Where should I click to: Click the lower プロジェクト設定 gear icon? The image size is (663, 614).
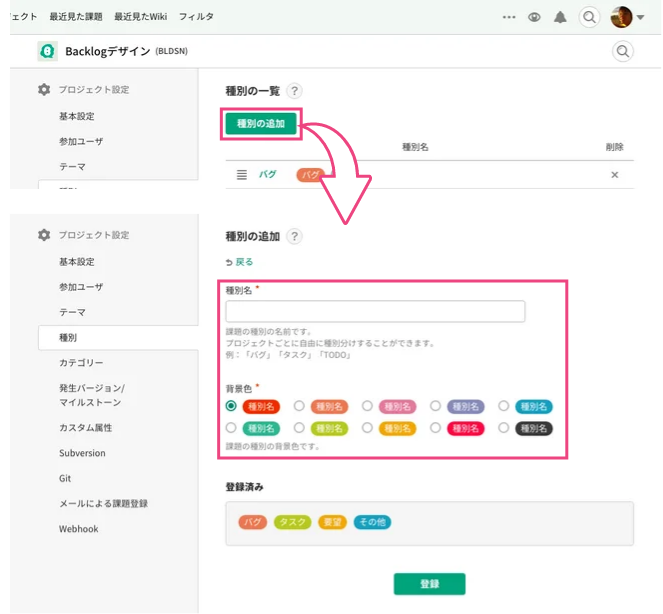(x=44, y=235)
